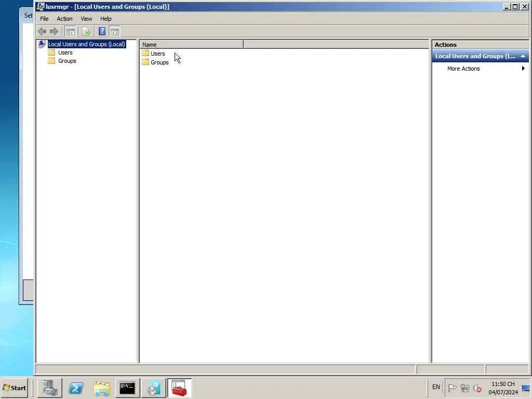Click Groups folder icon in center list
Screen dimensions: 532x399
145,62
